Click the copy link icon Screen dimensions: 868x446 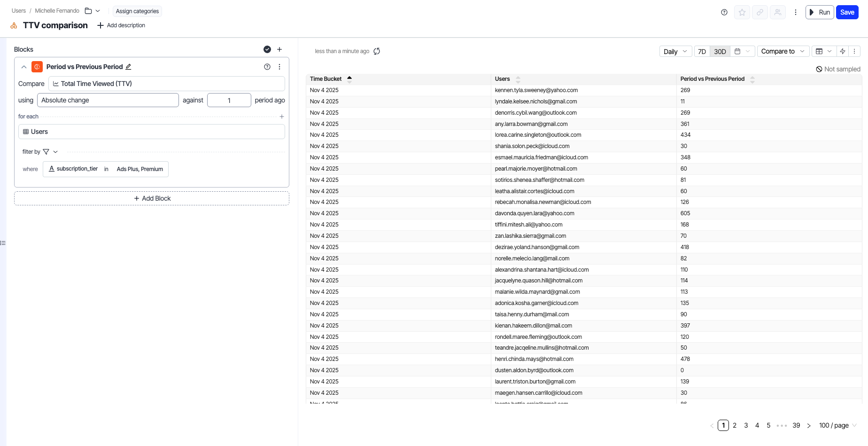[760, 12]
